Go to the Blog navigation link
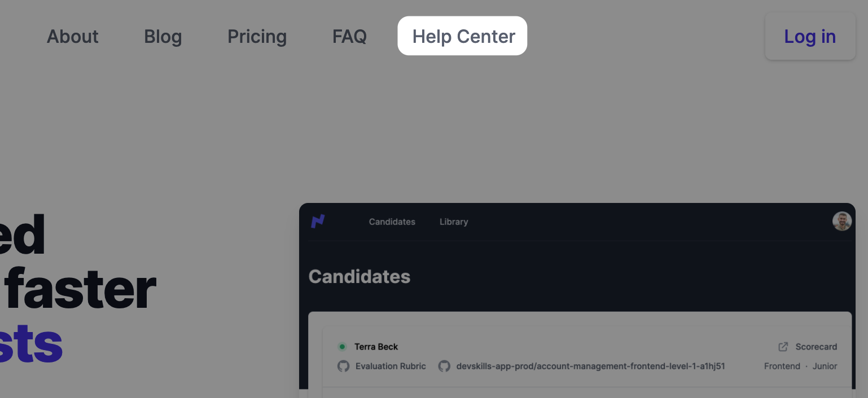 [163, 37]
